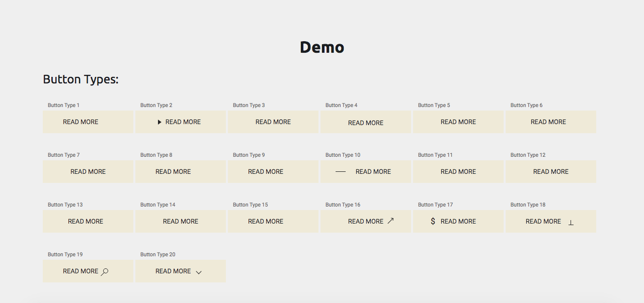Click READ MORE on Button Type 15
Image resolution: width=644 pixels, height=303 pixels.
[266, 221]
